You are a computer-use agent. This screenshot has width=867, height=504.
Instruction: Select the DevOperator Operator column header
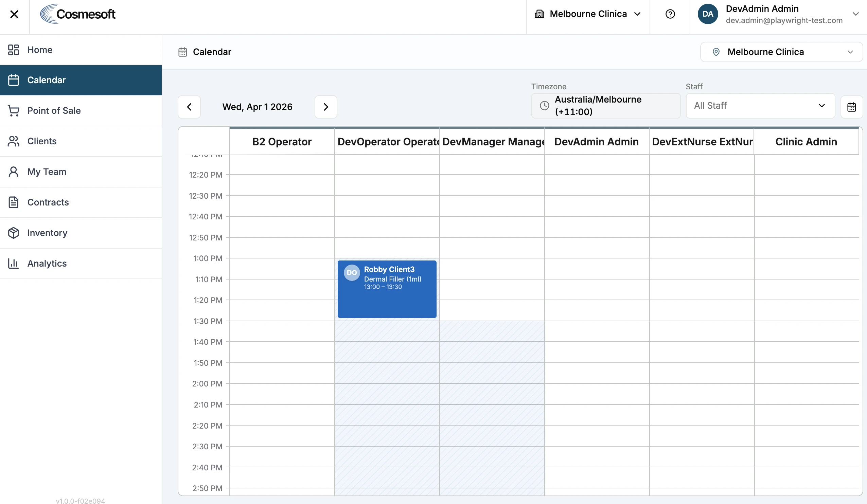tap(387, 142)
